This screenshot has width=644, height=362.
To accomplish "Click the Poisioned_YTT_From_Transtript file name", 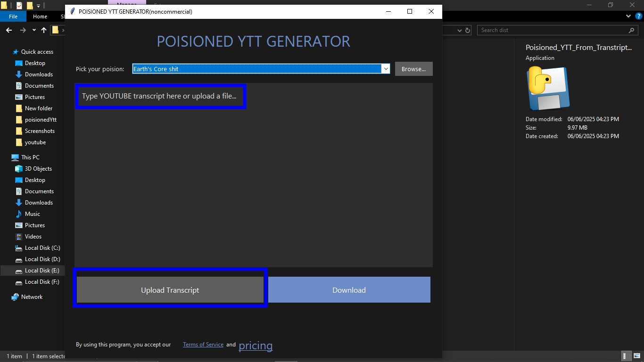I will (x=579, y=48).
